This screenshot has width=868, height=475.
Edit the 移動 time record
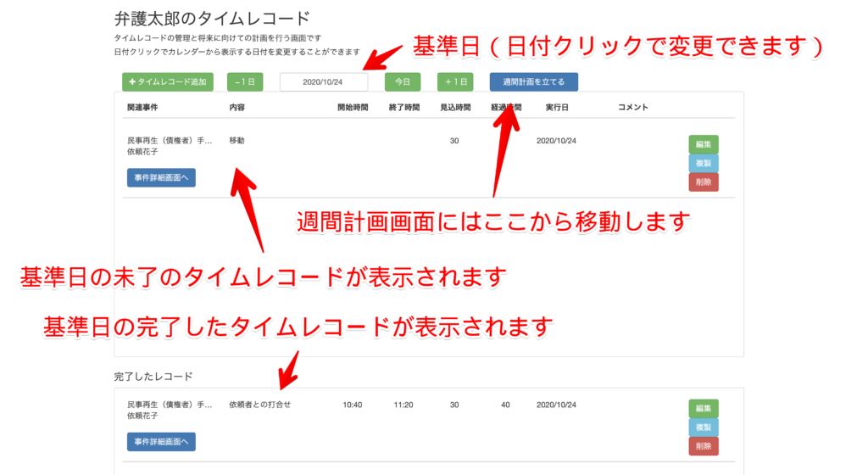703,145
